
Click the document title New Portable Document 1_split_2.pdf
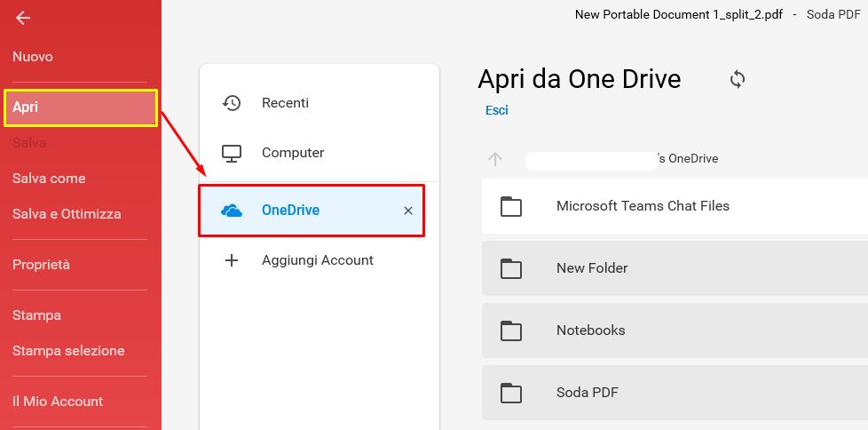[679, 15]
